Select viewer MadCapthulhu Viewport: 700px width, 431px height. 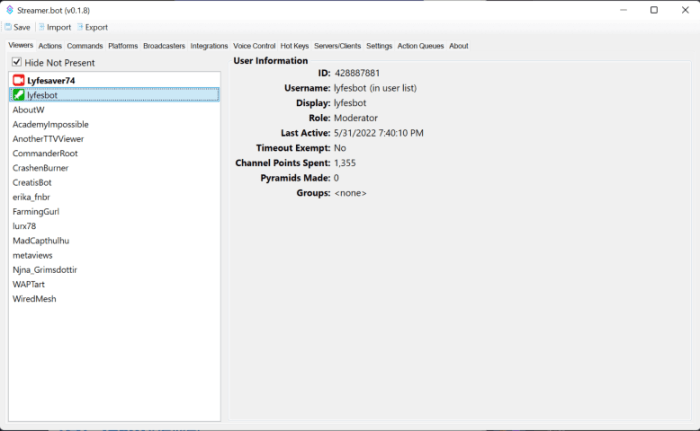point(114,241)
